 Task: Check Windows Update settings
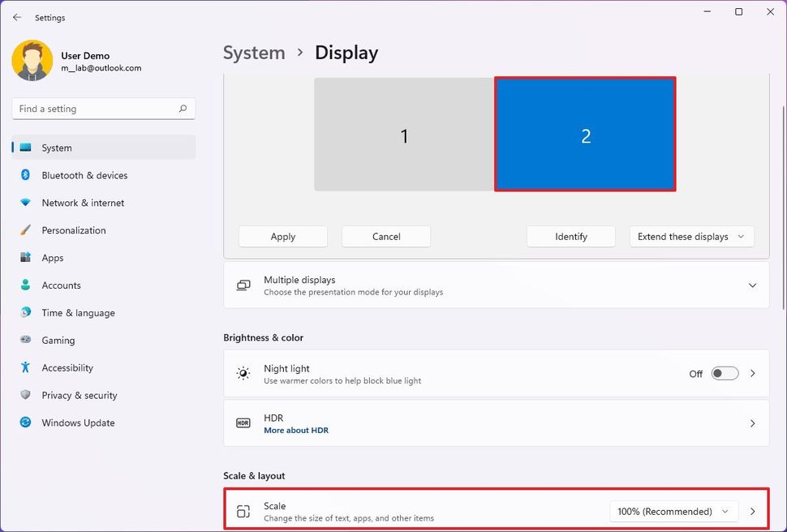(78, 423)
